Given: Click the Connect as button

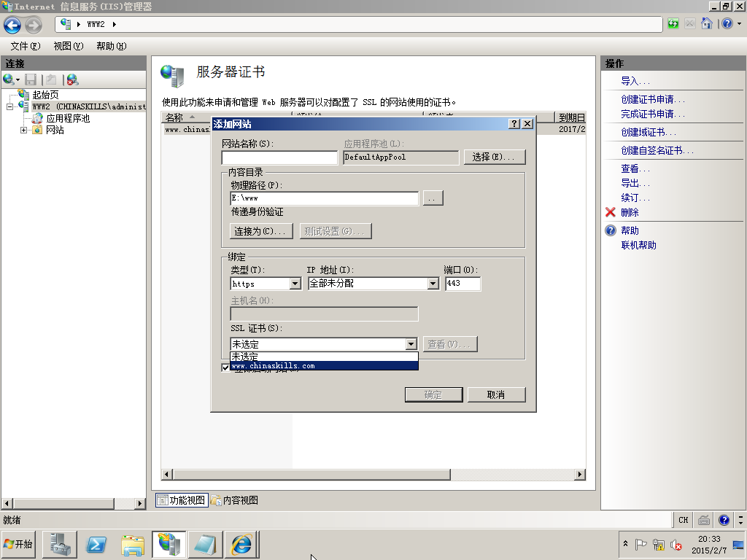Looking at the screenshot, I should tap(261, 231).
